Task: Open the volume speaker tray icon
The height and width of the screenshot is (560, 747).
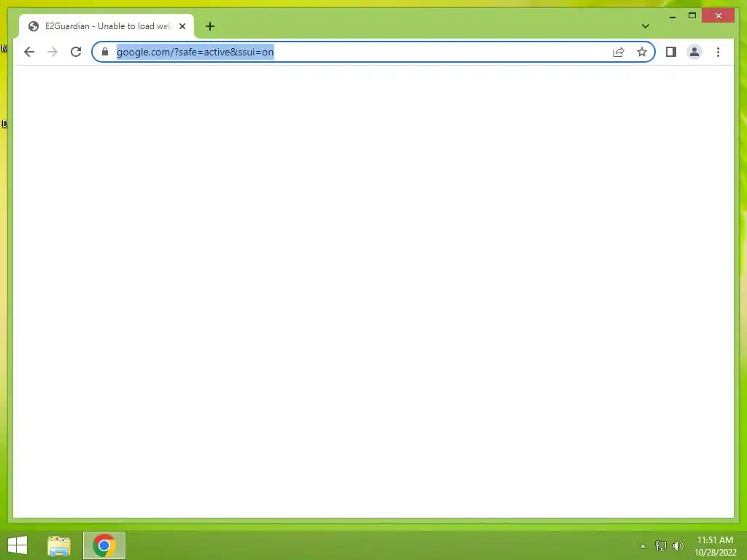Action: [678, 546]
